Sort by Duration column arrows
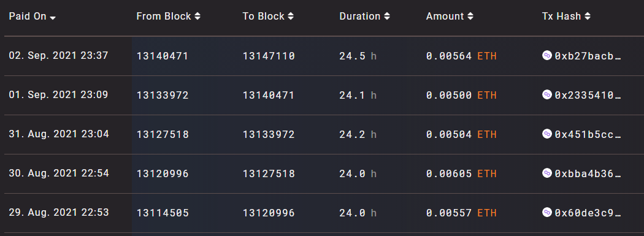This screenshot has width=644, height=236. [x=387, y=17]
